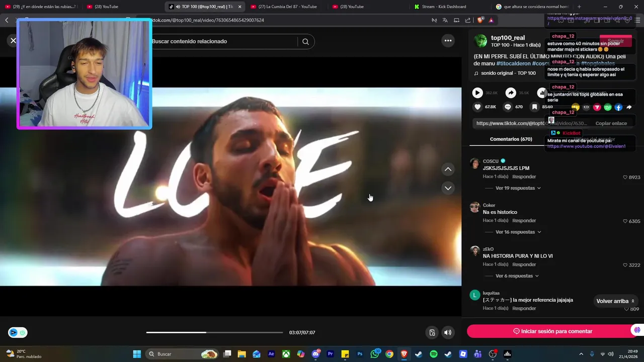Click Responder under zEkO's comment
The height and width of the screenshot is (362, 644).
(524, 264)
